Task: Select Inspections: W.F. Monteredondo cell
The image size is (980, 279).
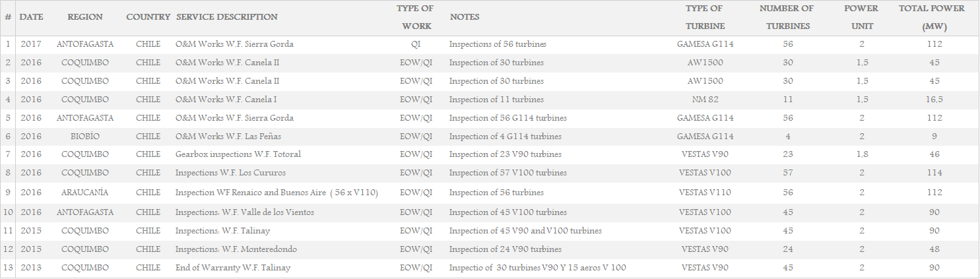Action: (x=236, y=249)
